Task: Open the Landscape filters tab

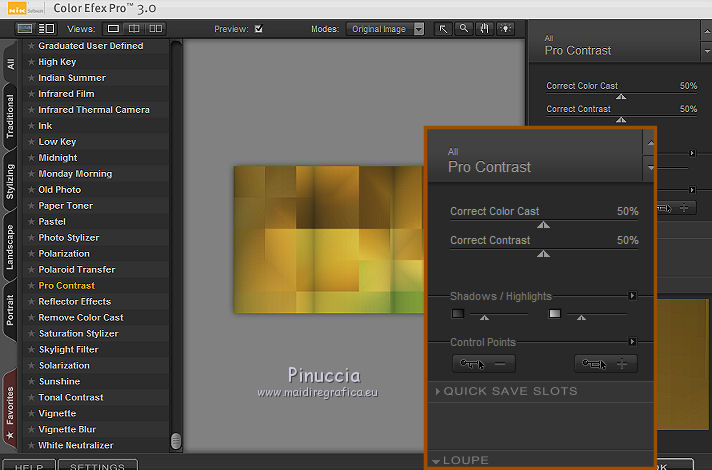Action: point(10,247)
